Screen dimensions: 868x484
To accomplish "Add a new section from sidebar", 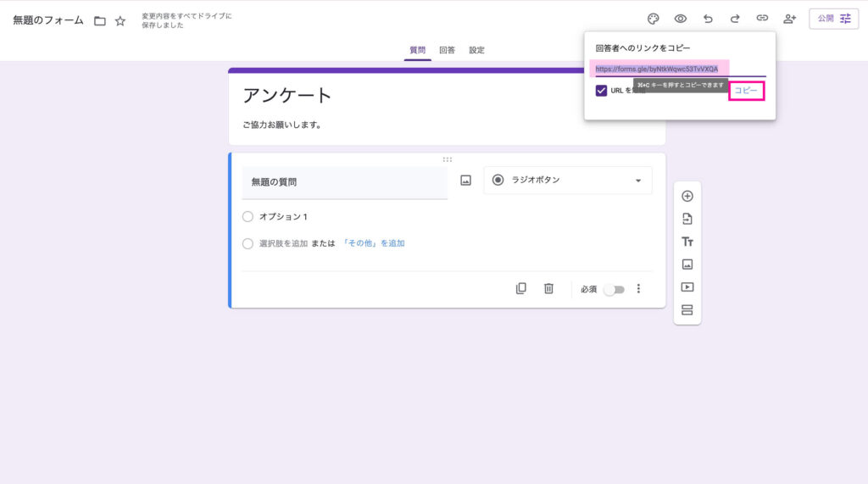I will (687, 310).
